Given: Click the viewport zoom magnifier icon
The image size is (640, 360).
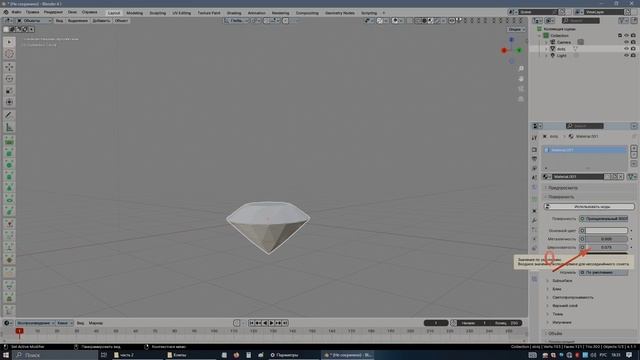Looking at the screenshot, I should [x=521, y=69].
